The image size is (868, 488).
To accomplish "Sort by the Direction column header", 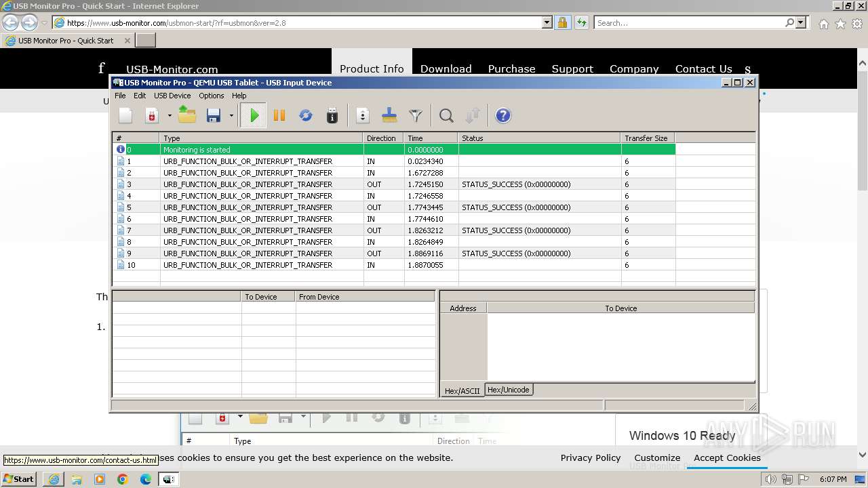I will pos(384,138).
